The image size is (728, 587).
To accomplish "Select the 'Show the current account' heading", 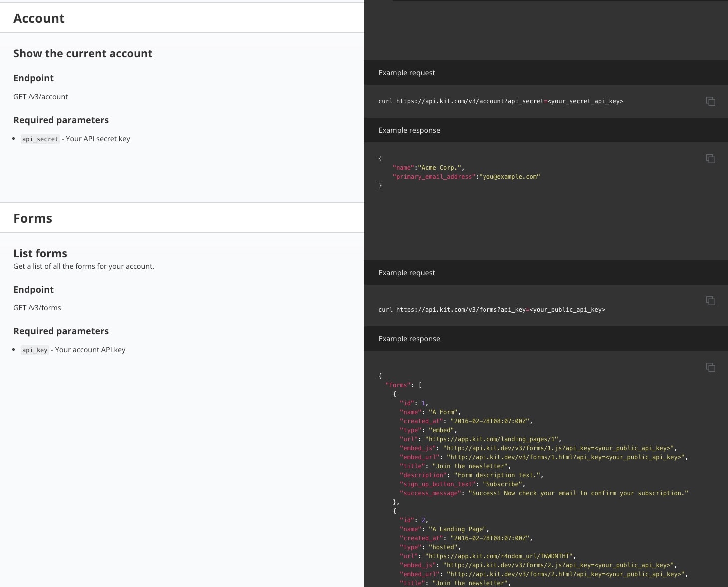I will 83,53.
